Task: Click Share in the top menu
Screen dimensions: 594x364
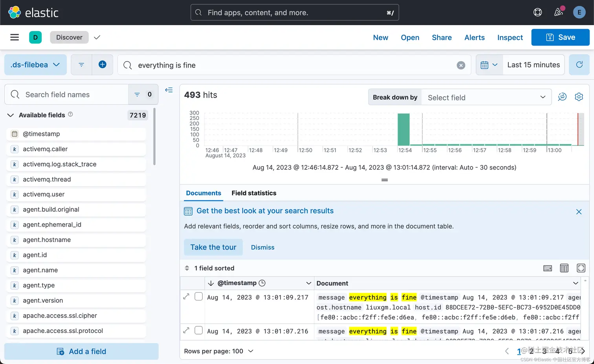Action: click(x=442, y=37)
